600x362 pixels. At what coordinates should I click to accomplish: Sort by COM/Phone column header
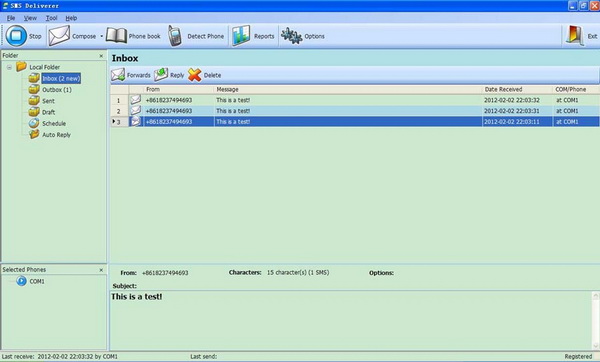[576, 89]
